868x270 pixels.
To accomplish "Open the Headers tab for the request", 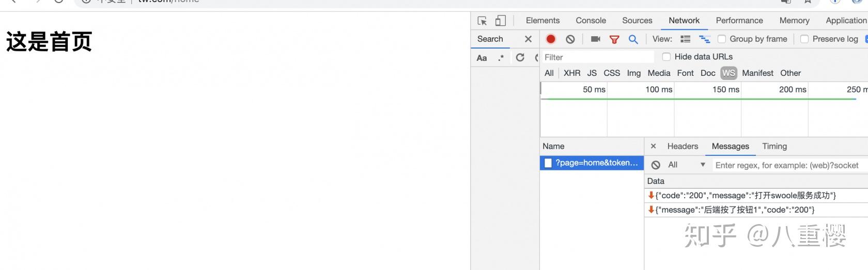I will pos(683,147).
